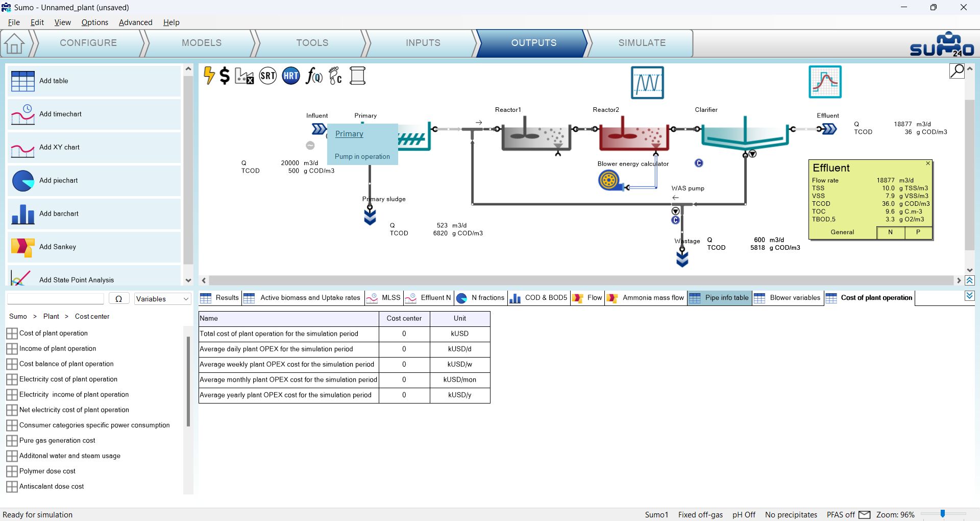Open the Pipe info table tab
This screenshot has height=521, width=980.
(x=719, y=298)
